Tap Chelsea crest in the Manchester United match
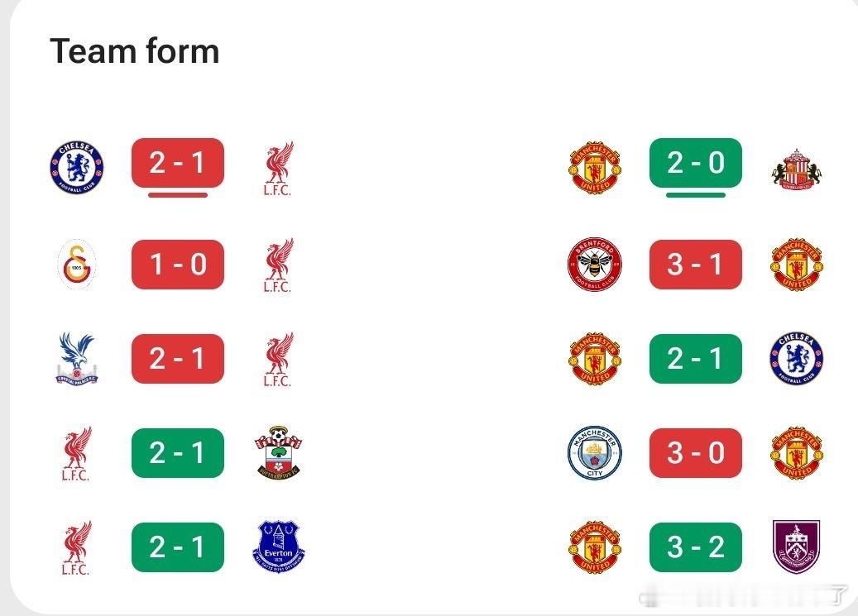Screen dimensions: 858x616 tap(796, 359)
